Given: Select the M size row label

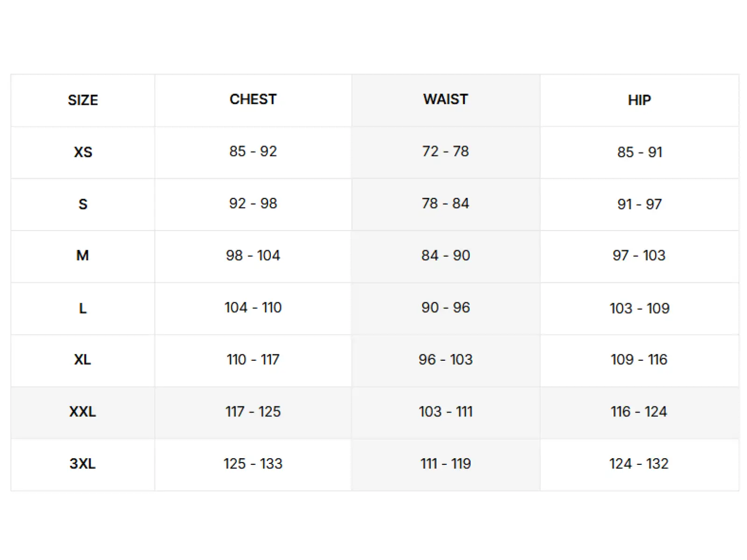Looking at the screenshot, I should 83,256.
